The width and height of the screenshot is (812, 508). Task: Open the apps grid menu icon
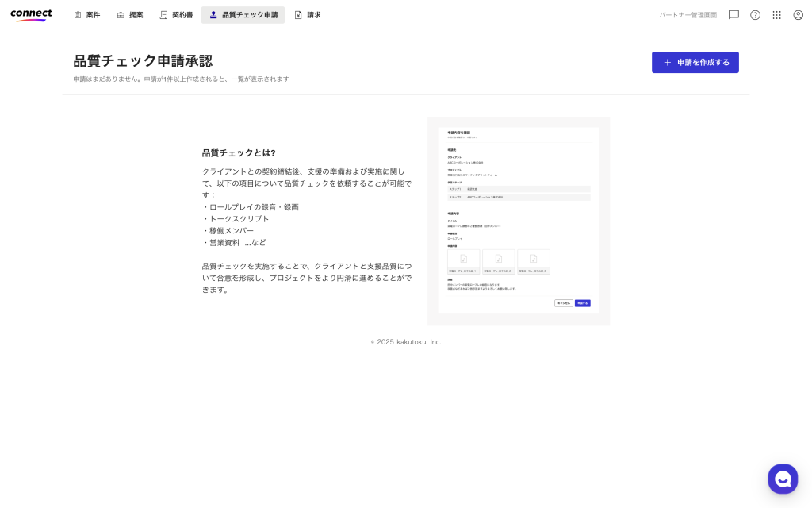click(x=776, y=15)
